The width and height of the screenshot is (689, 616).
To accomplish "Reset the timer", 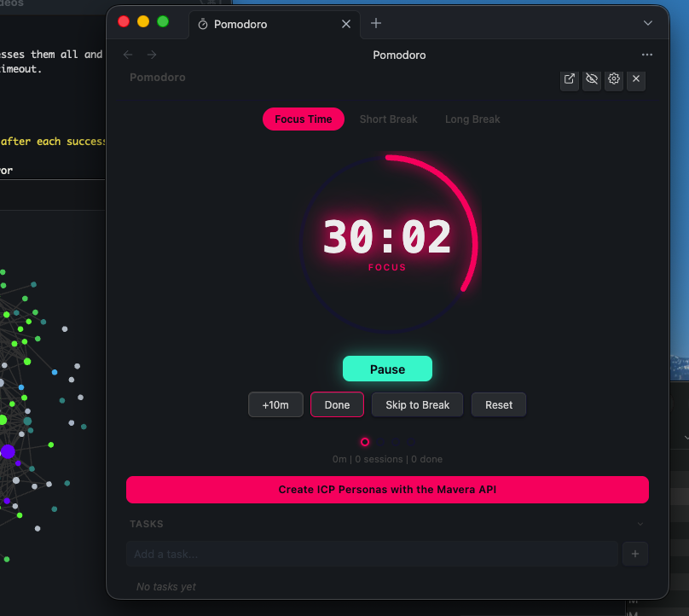I will tap(498, 404).
